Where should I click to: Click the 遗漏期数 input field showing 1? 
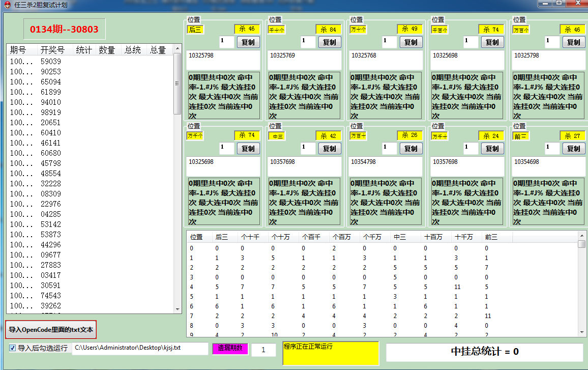point(263,350)
